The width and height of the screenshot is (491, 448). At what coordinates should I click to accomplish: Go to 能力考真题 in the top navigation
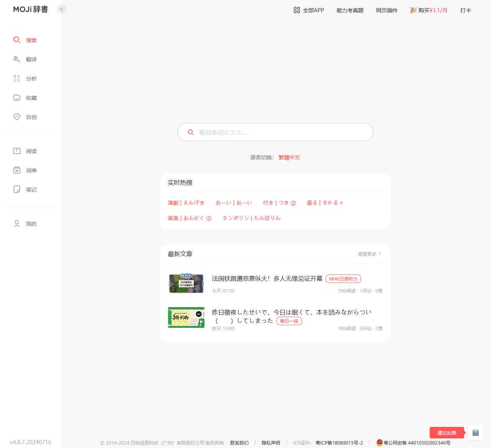click(x=349, y=10)
